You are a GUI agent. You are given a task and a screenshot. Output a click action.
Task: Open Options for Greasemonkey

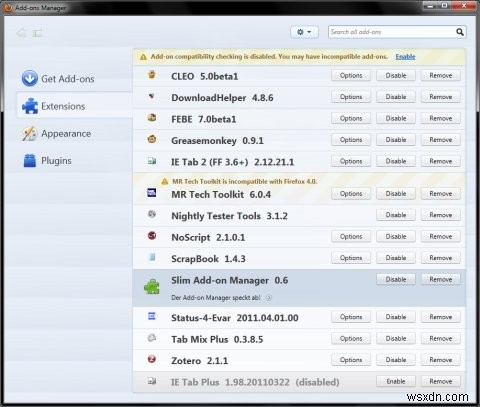coord(351,140)
